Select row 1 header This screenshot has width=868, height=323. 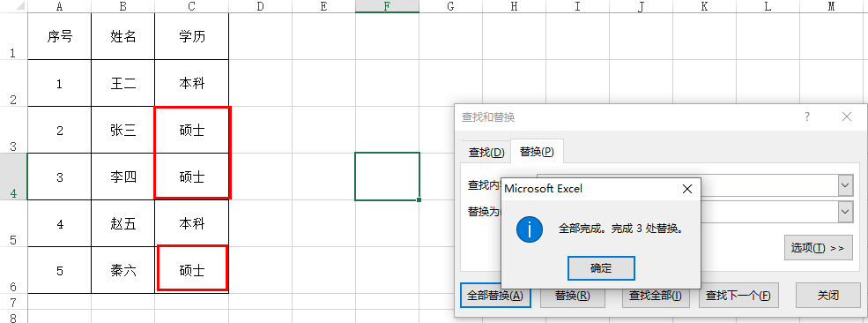(x=13, y=36)
